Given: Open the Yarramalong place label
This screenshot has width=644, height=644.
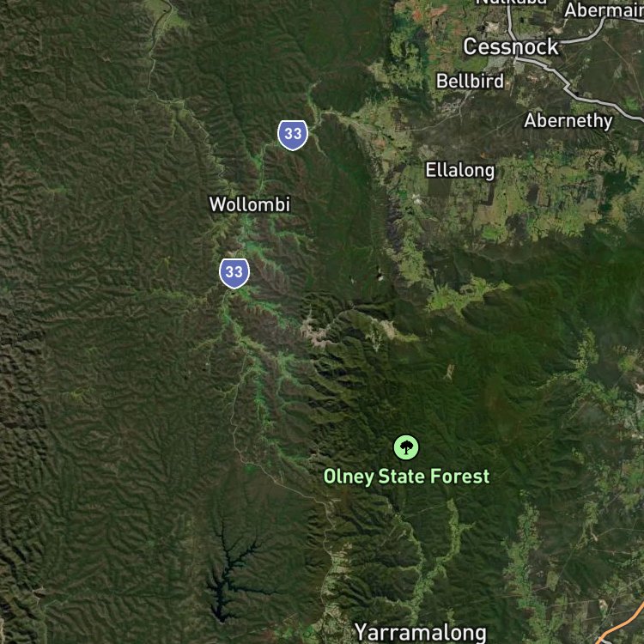Looking at the screenshot, I should click(420, 633).
